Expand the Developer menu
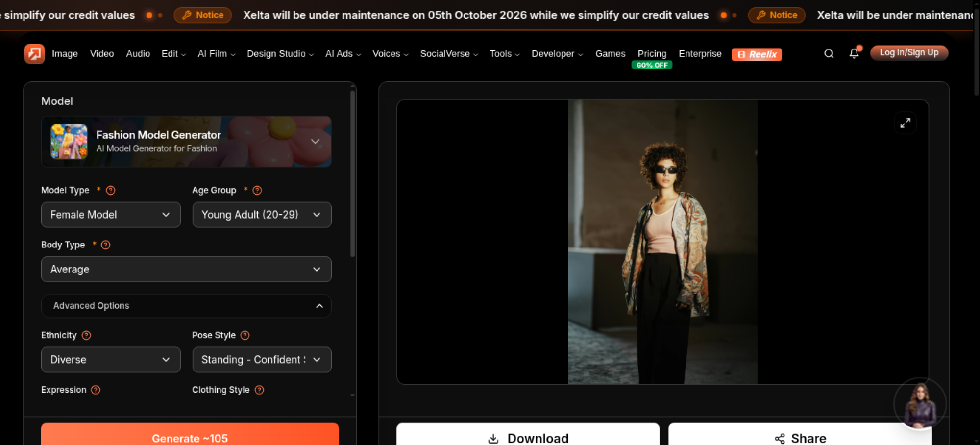The image size is (980, 445). point(557,54)
